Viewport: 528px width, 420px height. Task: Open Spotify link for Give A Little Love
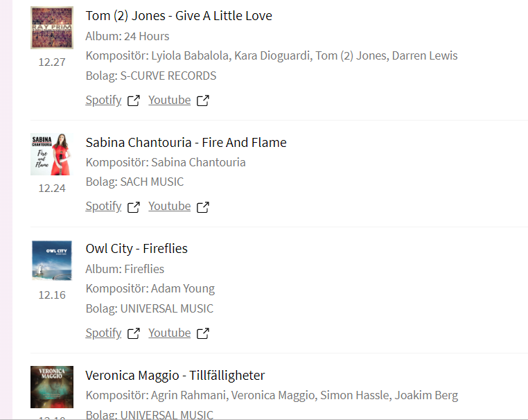point(103,100)
